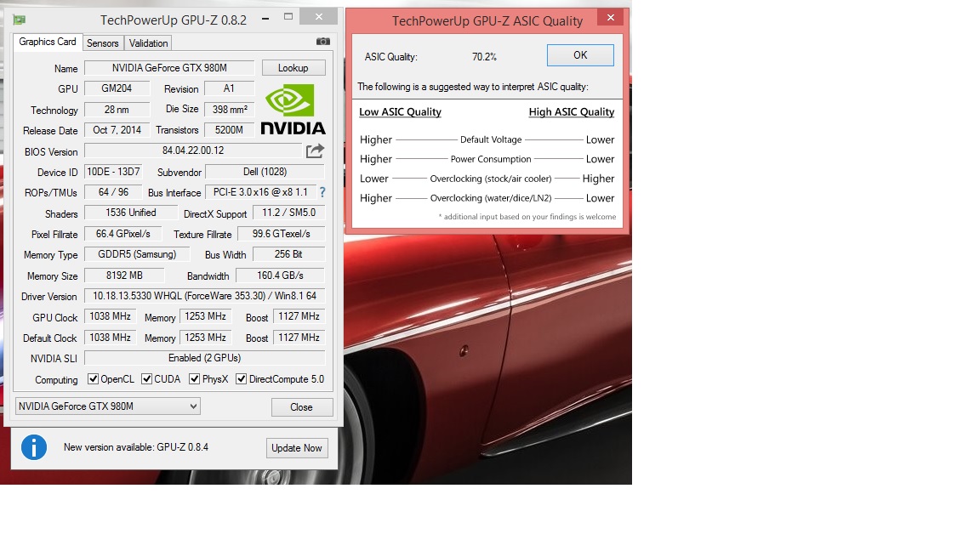The height and width of the screenshot is (551, 980).
Task: Click the 'High ASIC Quality' heading
Action: click(x=572, y=112)
